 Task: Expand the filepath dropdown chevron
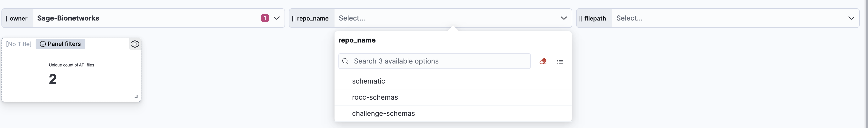[851, 18]
